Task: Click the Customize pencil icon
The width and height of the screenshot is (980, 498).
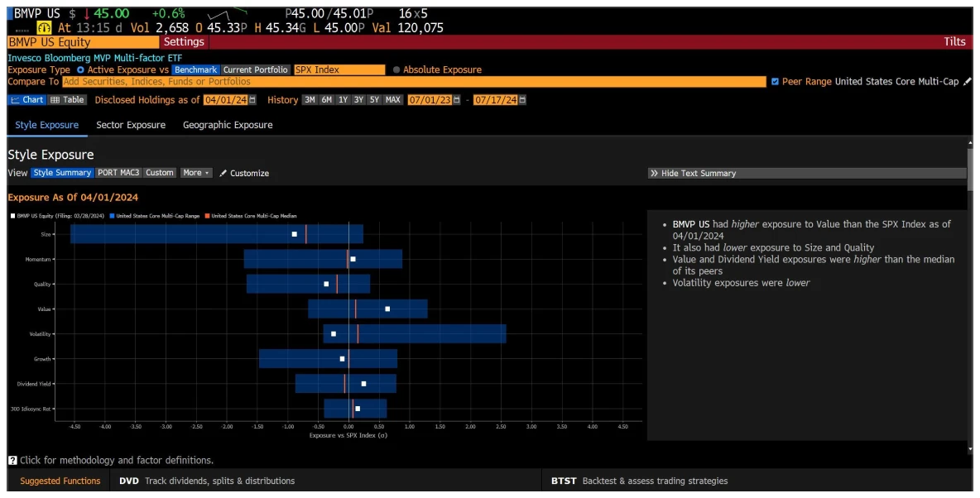Action: 223,173
